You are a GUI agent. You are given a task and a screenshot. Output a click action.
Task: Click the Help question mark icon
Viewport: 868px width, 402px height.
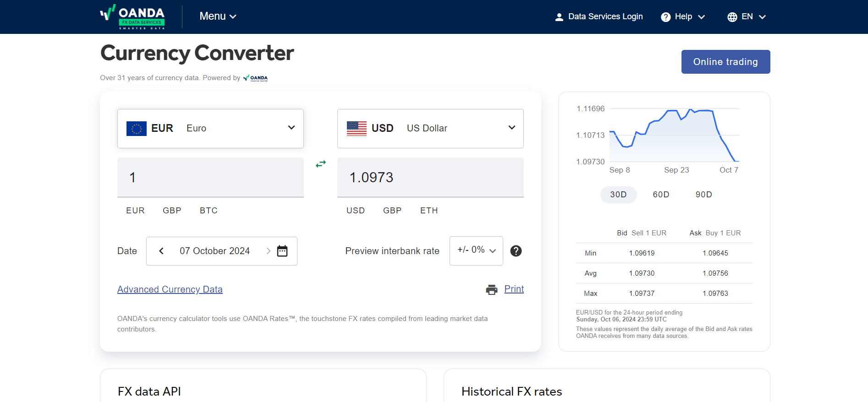click(665, 17)
